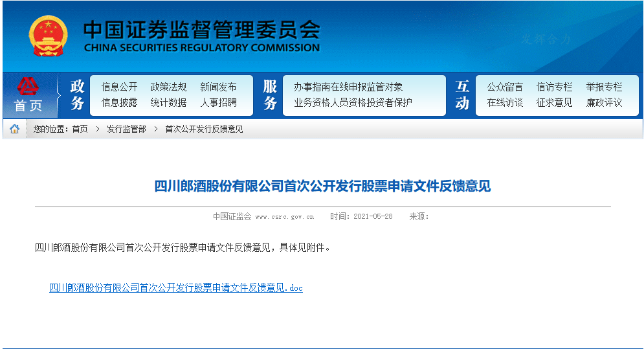Image resolution: width=644 pixels, height=349 pixels.
Task: Click the 您的位置： breadcrumb label
Action: click(52, 129)
